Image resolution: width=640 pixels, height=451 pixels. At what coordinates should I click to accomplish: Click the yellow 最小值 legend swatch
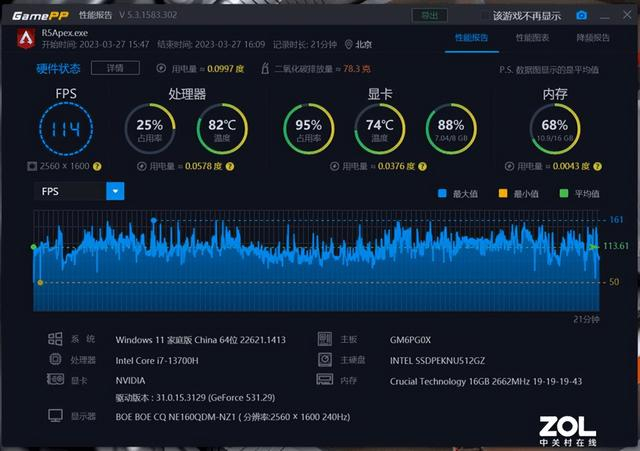coord(503,193)
